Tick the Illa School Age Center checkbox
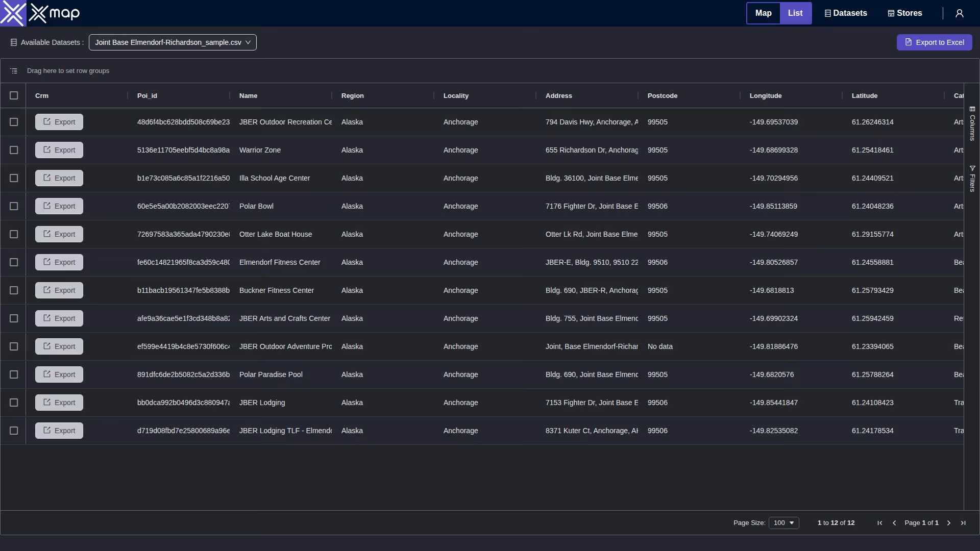Image resolution: width=980 pixels, height=551 pixels. tap(14, 178)
